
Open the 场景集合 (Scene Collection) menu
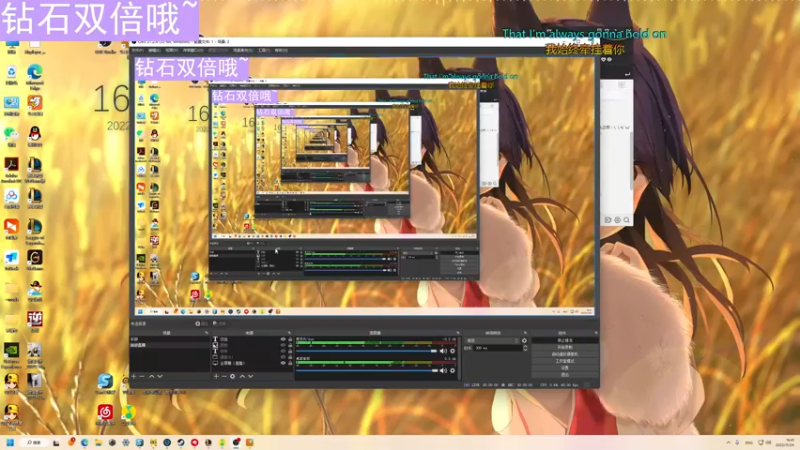[x=242, y=50]
